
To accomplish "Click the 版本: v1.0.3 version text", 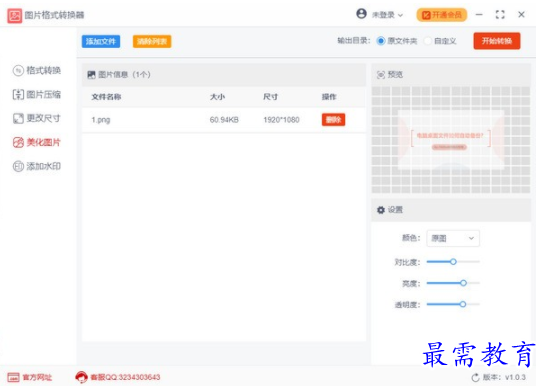I will pyautogui.click(x=504, y=377).
